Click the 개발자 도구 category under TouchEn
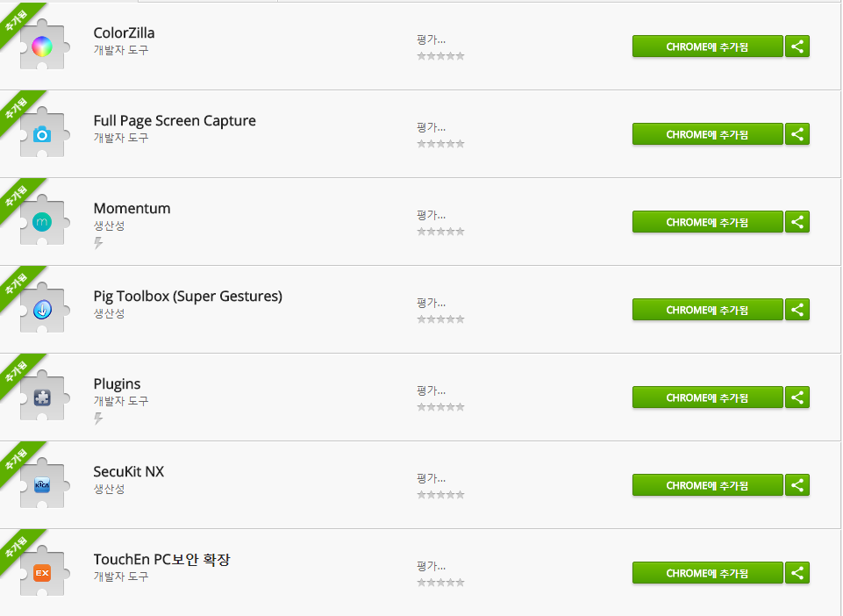 click(121, 577)
